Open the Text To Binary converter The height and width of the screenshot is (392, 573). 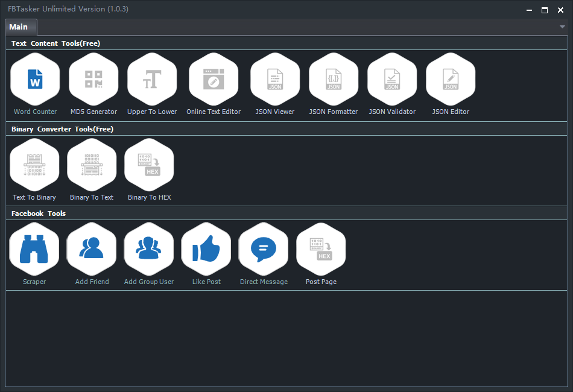click(34, 165)
